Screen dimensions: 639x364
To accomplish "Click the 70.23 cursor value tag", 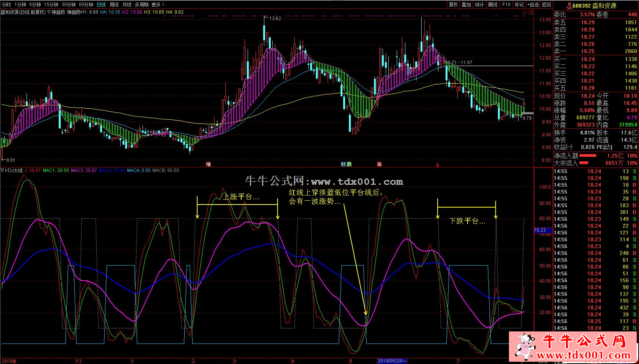I will tap(543, 230).
